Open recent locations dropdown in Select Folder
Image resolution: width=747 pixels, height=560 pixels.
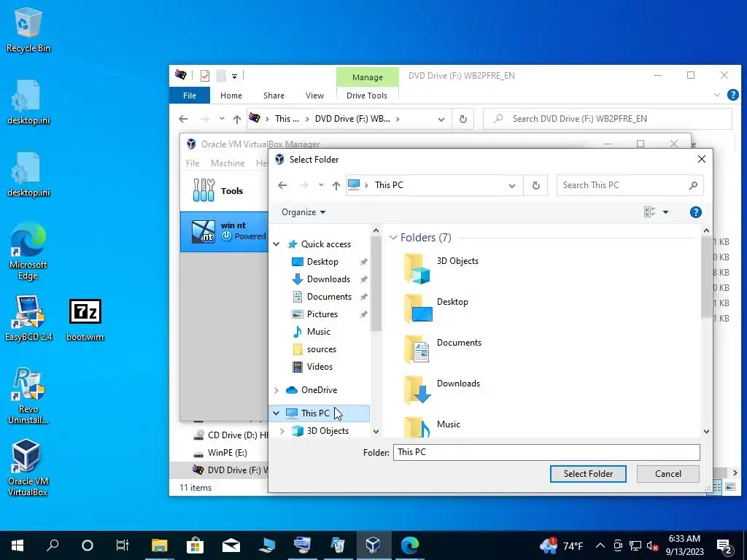321,185
